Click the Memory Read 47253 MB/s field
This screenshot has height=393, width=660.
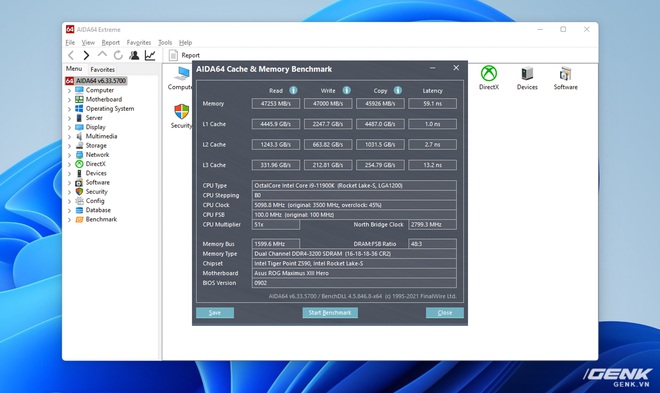pyautogui.click(x=276, y=104)
